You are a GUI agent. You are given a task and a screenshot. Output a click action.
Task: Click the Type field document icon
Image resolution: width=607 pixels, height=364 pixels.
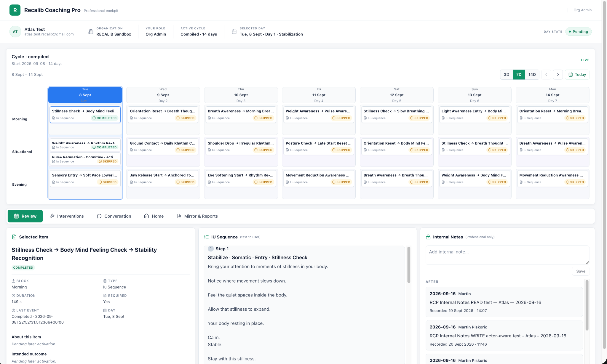(105, 281)
